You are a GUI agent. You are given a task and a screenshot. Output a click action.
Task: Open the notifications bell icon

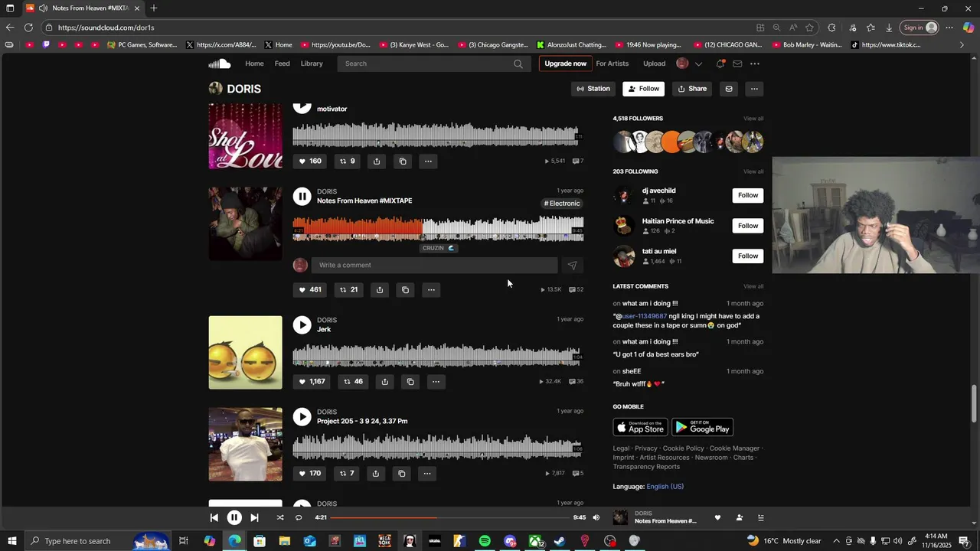pyautogui.click(x=720, y=64)
